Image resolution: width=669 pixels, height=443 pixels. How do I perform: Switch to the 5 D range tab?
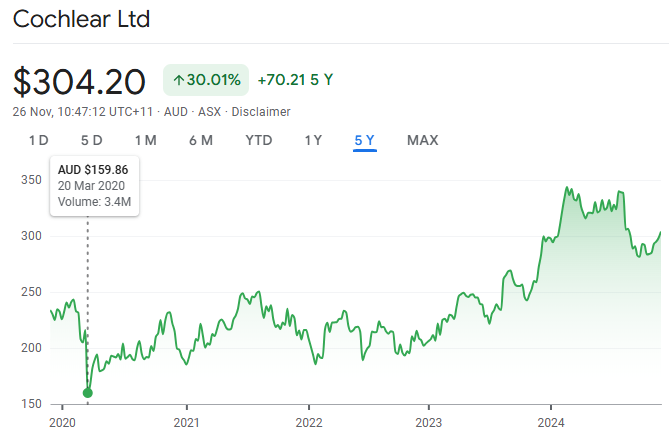pyautogui.click(x=92, y=140)
